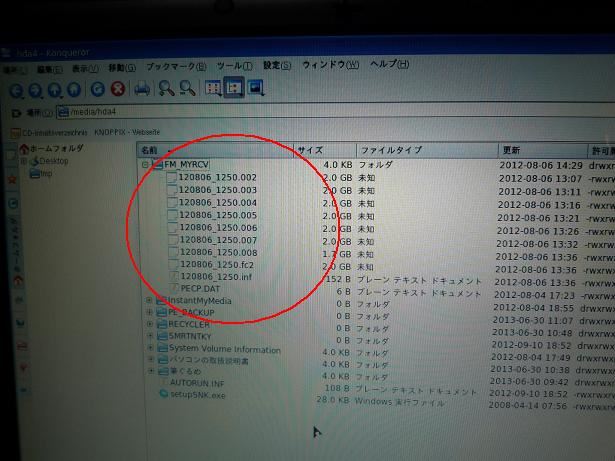
Task: Click the /media/hda4 location field
Action: [335, 111]
